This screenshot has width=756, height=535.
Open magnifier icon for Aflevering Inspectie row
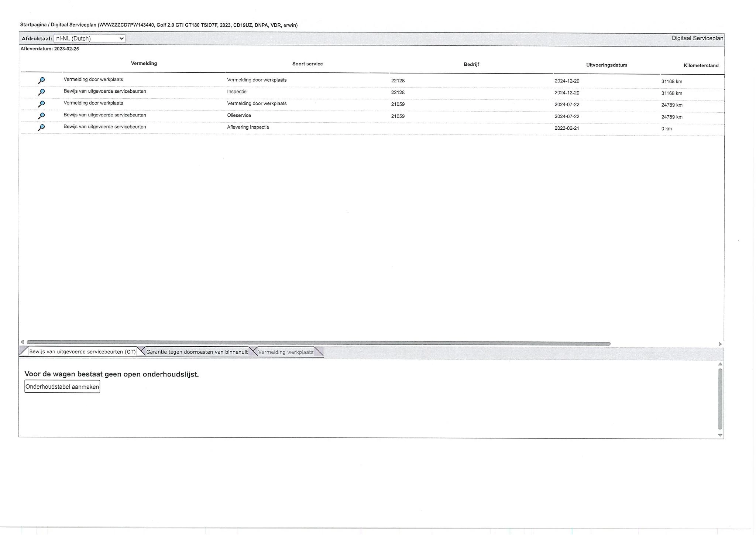41,127
